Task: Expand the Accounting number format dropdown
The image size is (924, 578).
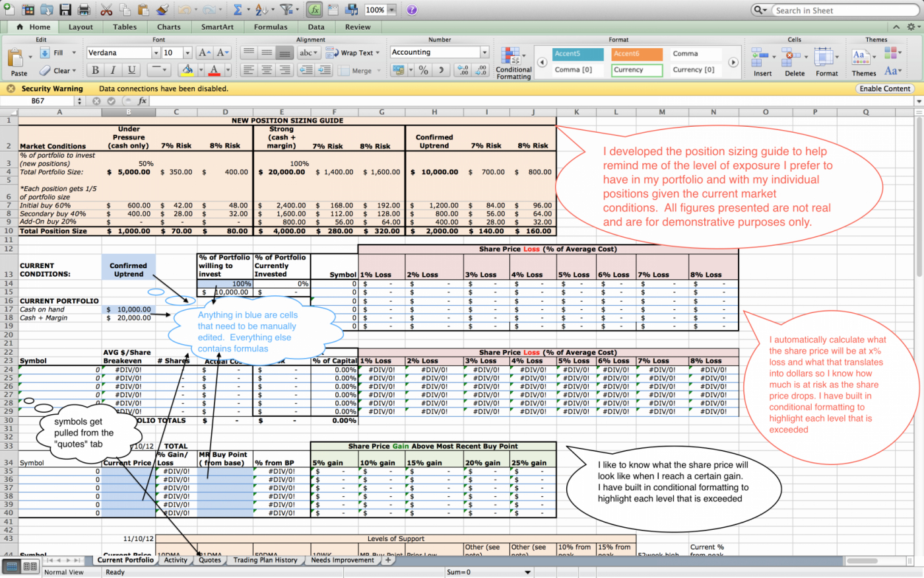Action: coord(484,52)
